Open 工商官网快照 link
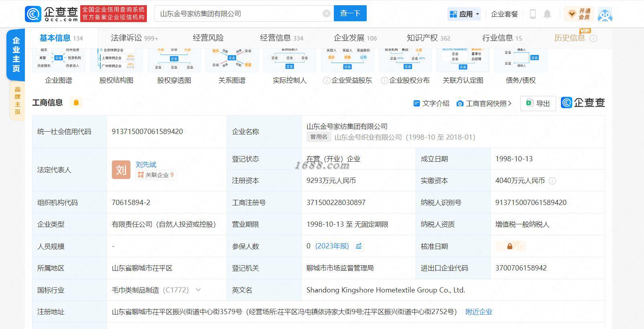Viewport: 644px width, 329px height. [x=484, y=104]
